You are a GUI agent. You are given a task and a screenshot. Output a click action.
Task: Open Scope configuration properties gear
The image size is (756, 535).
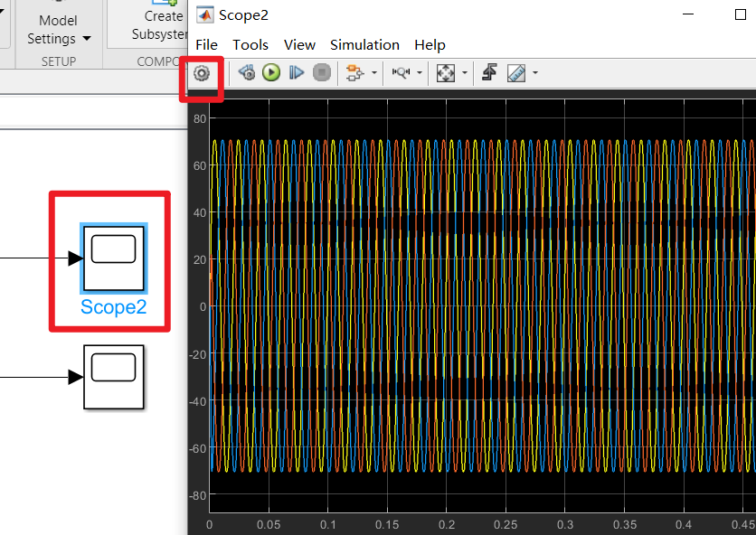[201, 72]
